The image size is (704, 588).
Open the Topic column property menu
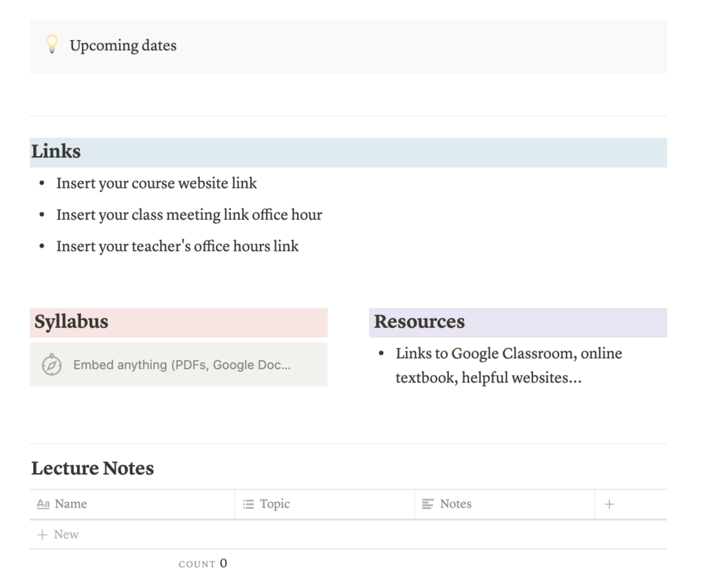274,503
